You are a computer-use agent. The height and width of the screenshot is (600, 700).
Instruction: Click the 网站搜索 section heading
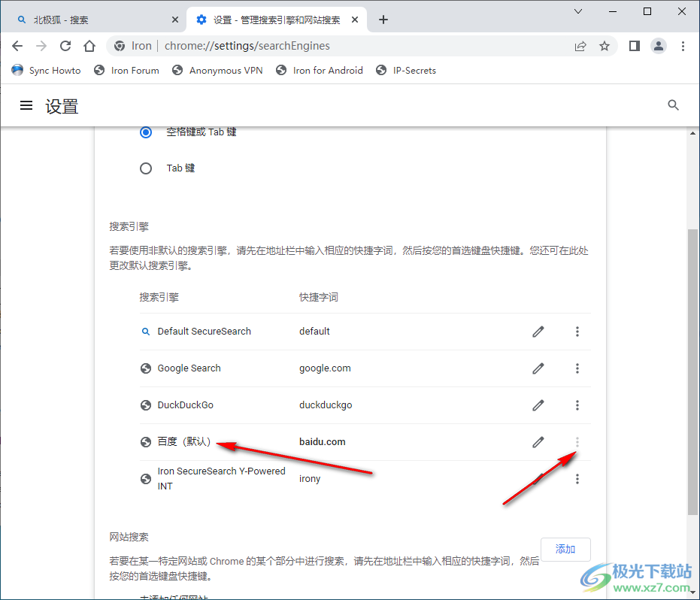(129, 537)
